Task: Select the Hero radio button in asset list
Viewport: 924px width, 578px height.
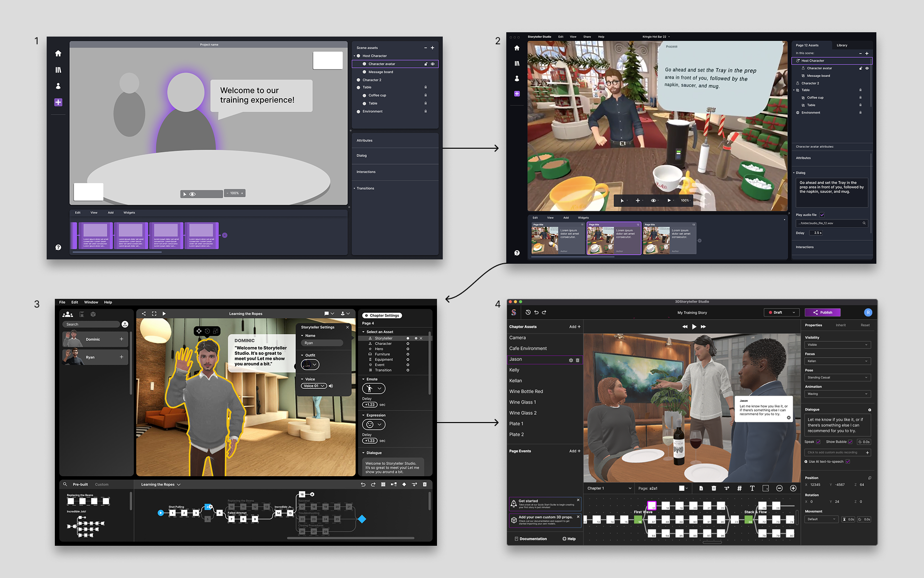Action: pos(408,349)
